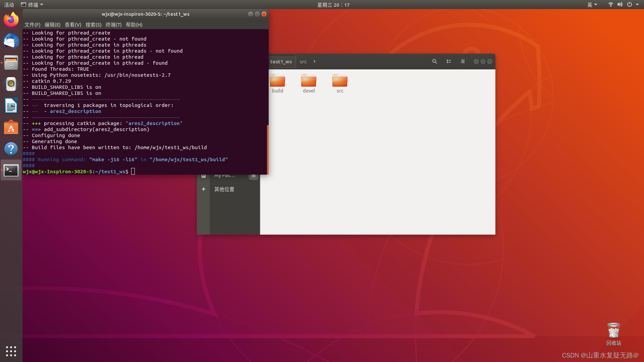644x362 pixels.
Task: Close the Files window
Action: (490, 61)
